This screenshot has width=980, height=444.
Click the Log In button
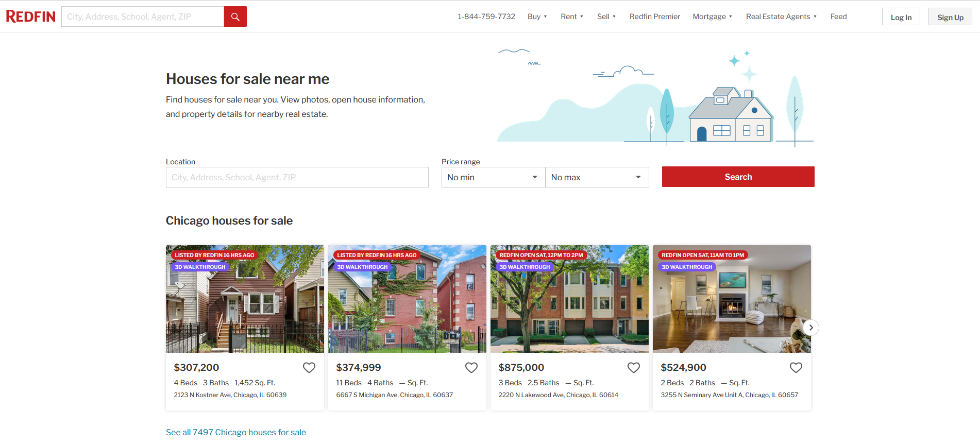pos(901,17)
